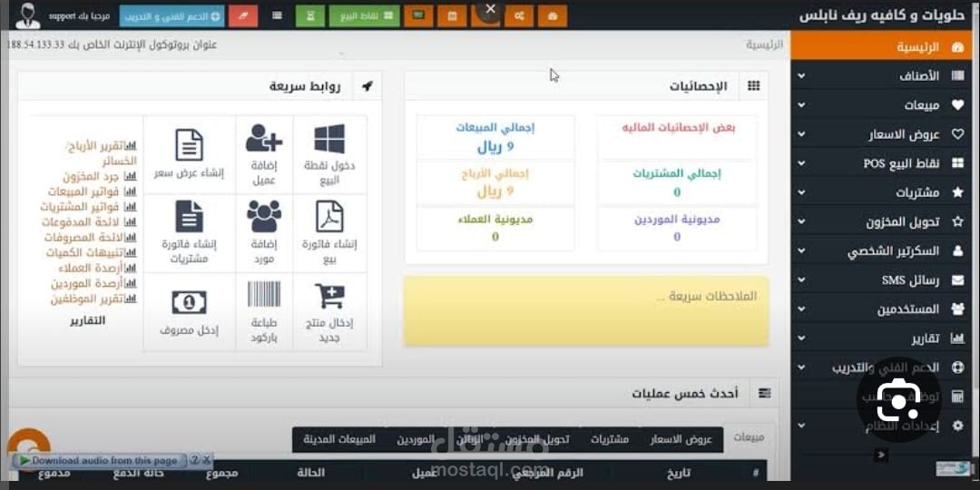This screenshot has width=980, height=490.
Task: Click the list icon of أحدث خمس عمليات
Action: [x=764, y=393]
